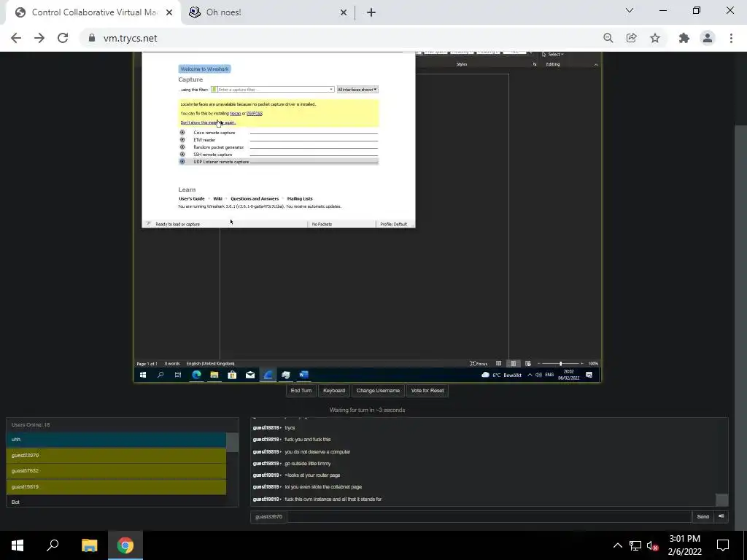Adjust the Word zoom slider handle
The height and width of the screenshot is (560, 747).
[x=561, y=363]
